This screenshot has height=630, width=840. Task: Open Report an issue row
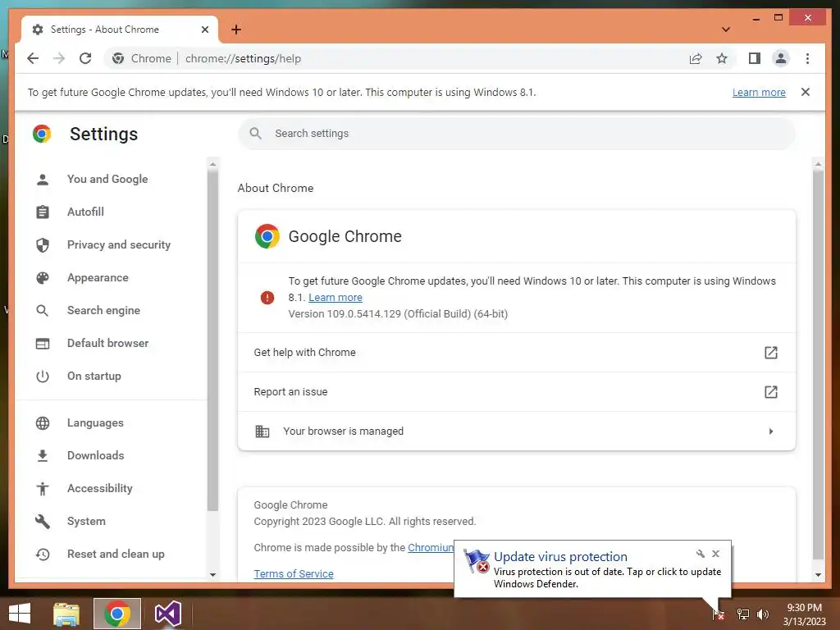[x=517, y=391]
